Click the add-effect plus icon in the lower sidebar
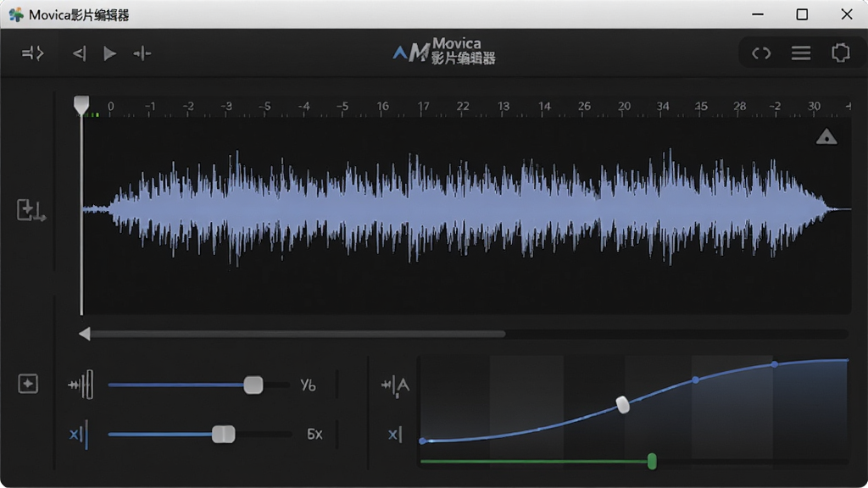The image size is (868, 488). 28,384
